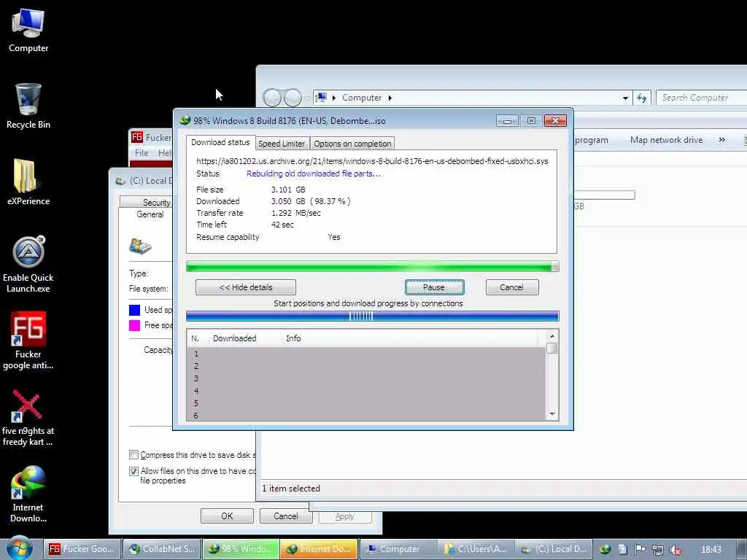Expand the Computer breadcrumb arrow
Image resolution: width=747 pixels, height=560 pixels.
390,98
